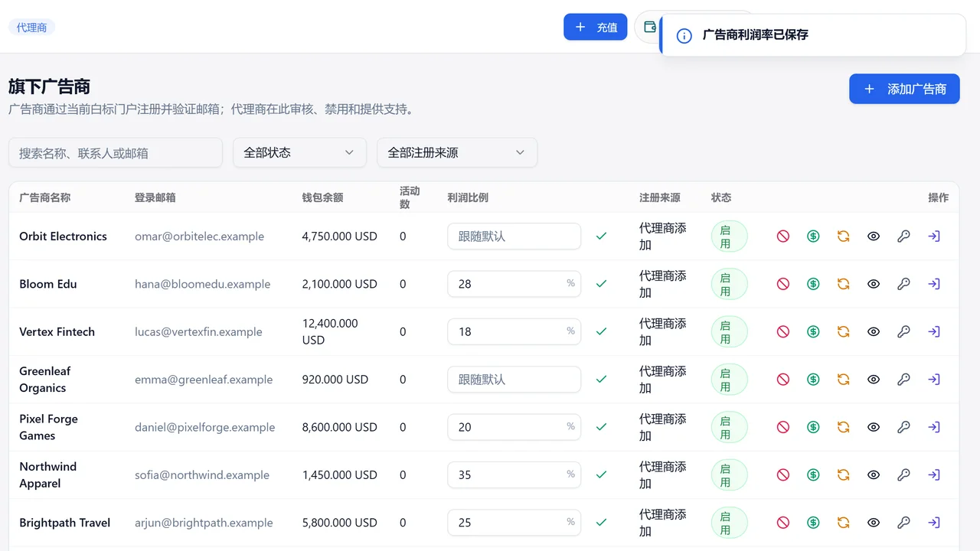Viewport: 980px width, 551px height.
Task: Click the 启用 status badge for Pixel Forge Games
Action: 729,427
